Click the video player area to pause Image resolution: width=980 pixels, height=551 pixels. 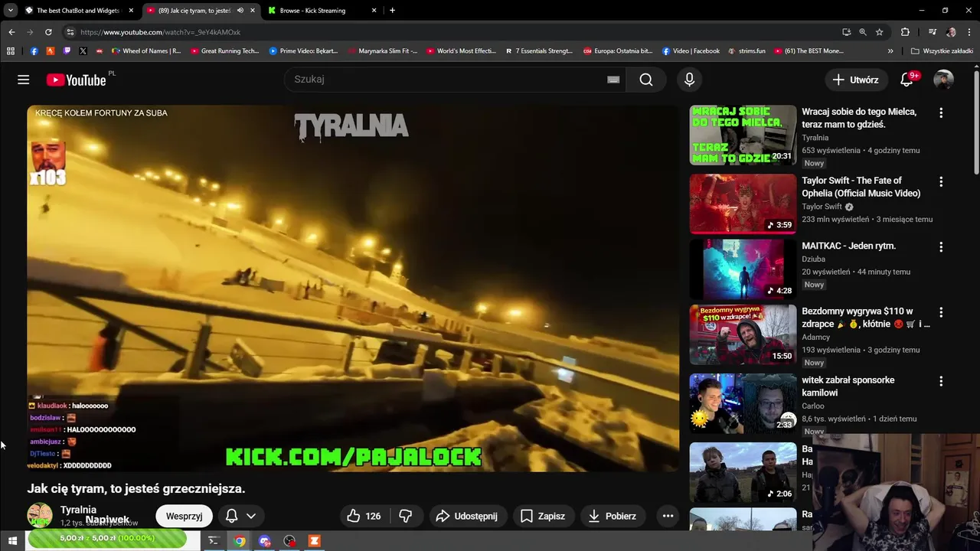(353, 289)
